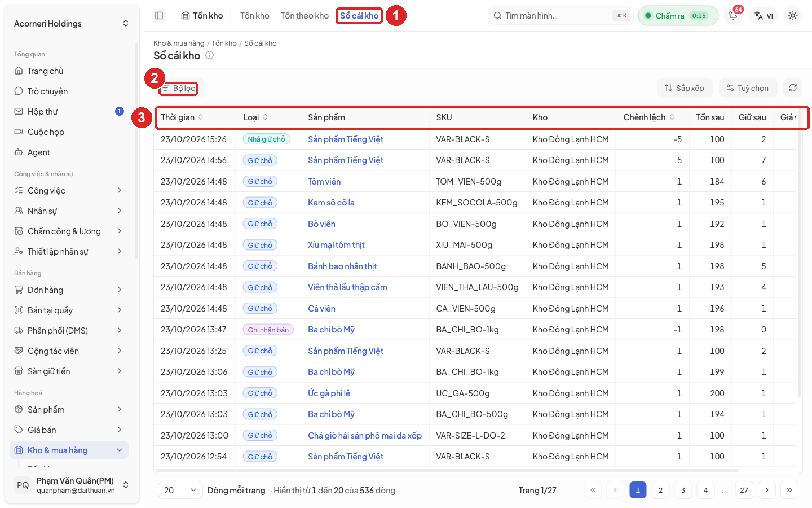
Task: Open Acorneri Holdings workspace switcher
Action: tap(72, 24)
